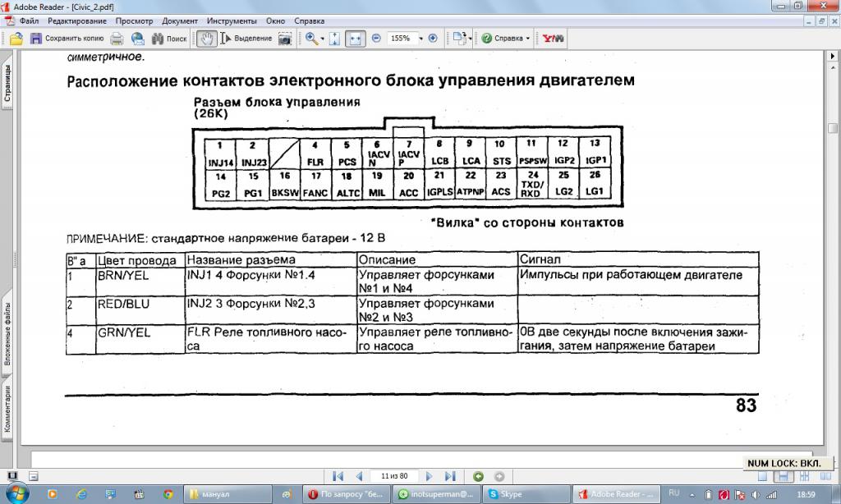
Task: Open Google Chrome from taskbar
Action: pos(168,494)
